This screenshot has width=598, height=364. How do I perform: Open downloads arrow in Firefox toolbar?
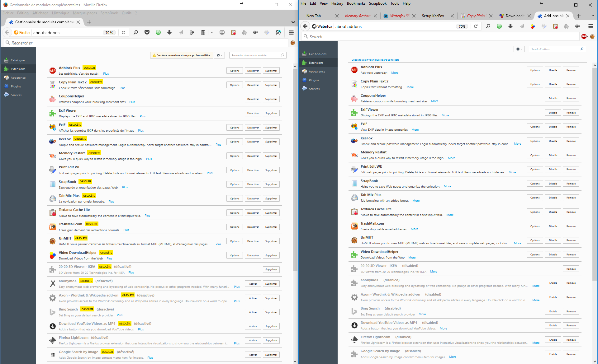(169, 32)
